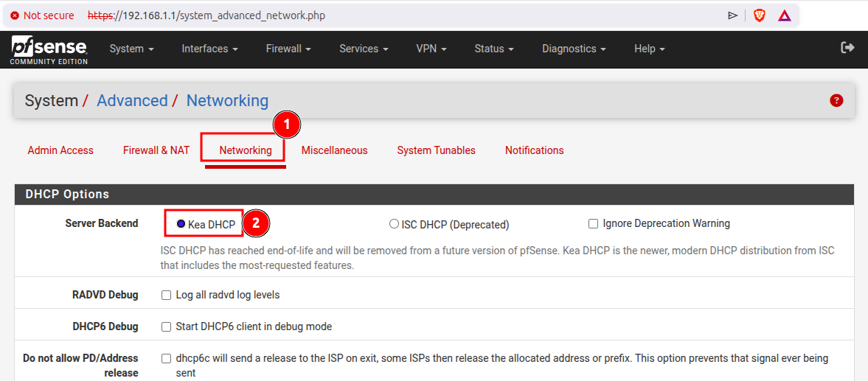Click the Brave Rewards triangle icon

tap(785, 15)
